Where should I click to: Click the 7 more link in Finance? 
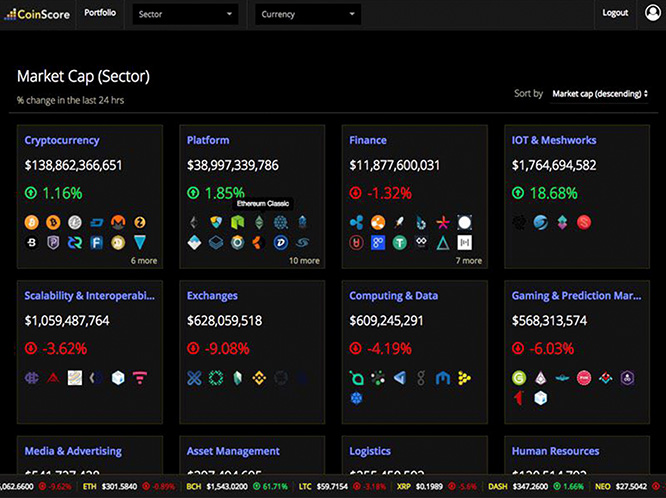[x=468, y=260]
